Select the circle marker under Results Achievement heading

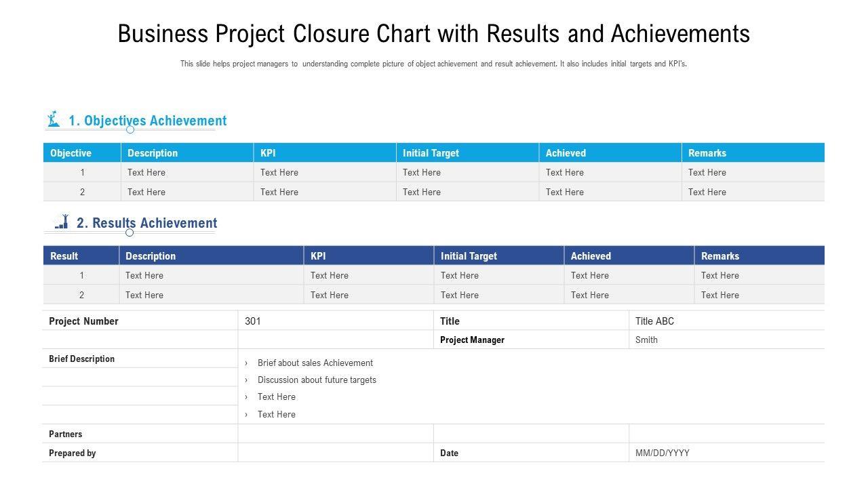click(x=130, y=232)
